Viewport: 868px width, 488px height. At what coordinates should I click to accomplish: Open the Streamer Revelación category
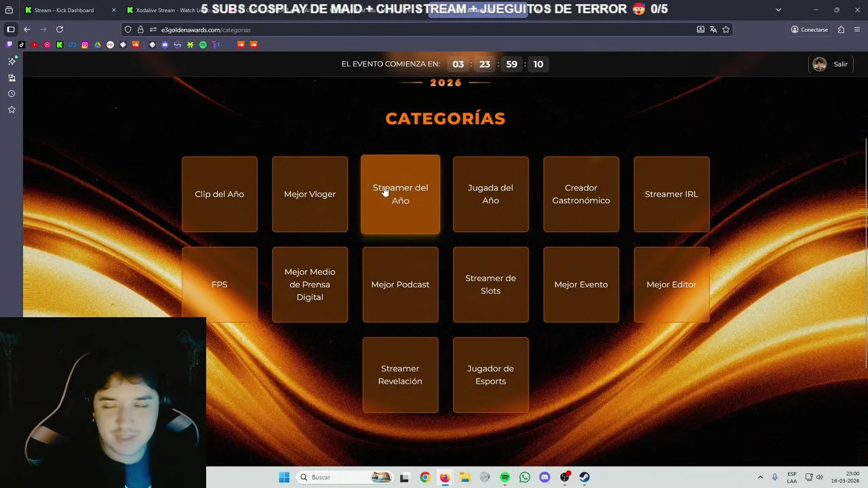click(x=400, y=375)
